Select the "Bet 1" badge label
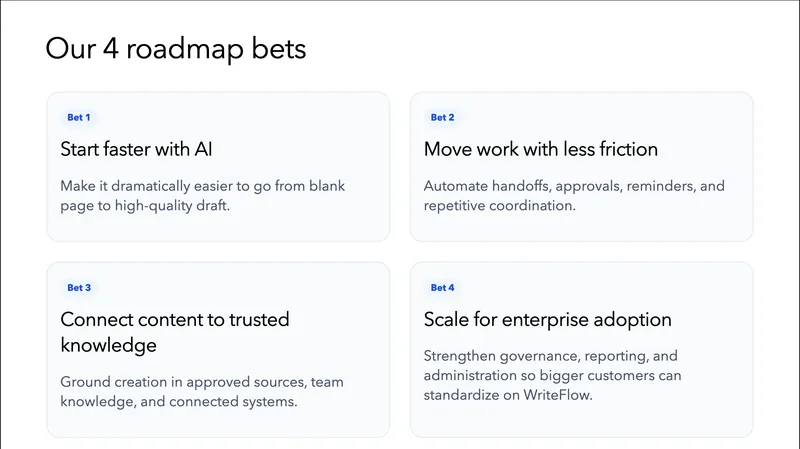 point(79,117)
